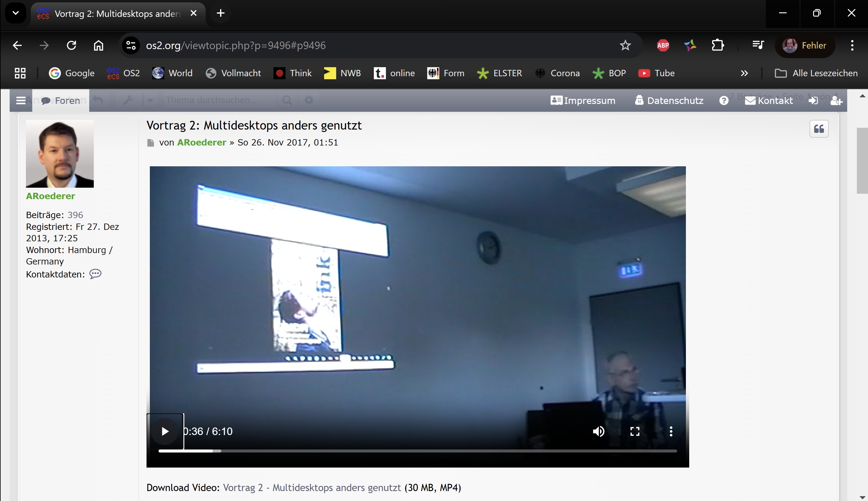The image size is (868, 501).
Task: Play the video
Action: pos(165,431)
